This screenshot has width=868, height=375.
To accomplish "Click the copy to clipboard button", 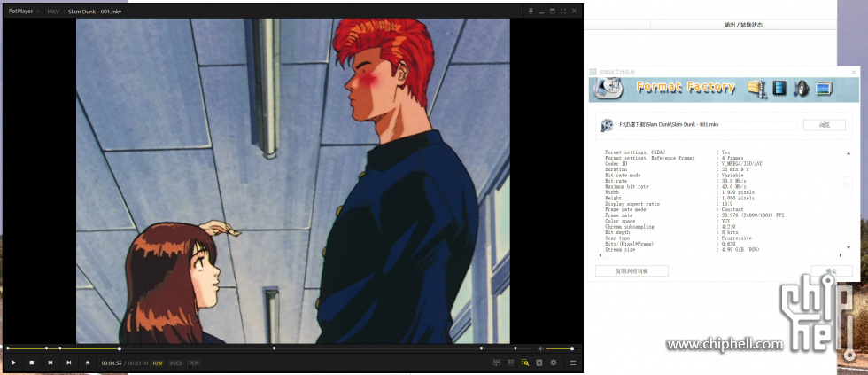I will (x=632, y=271).
